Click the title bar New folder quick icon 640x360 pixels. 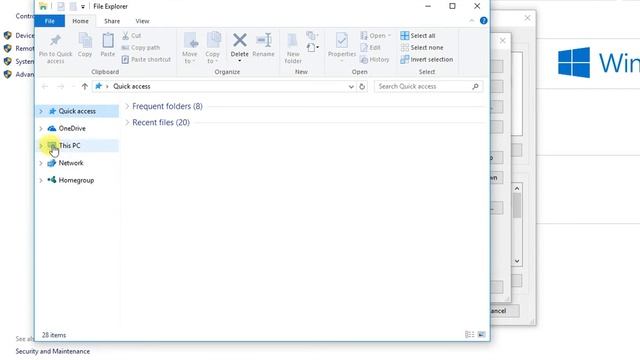(x=73, y=6)
